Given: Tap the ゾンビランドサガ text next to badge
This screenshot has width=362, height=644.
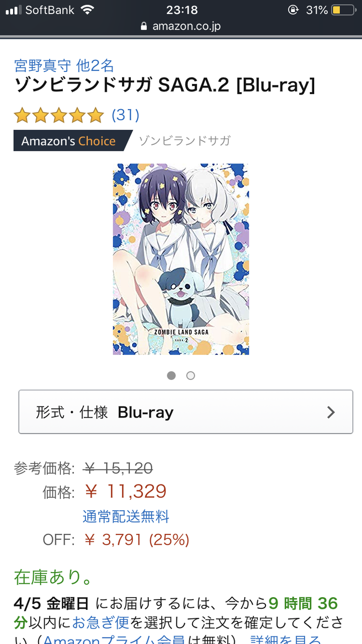Looking at the screenshot, I should (x=184, y=141).
